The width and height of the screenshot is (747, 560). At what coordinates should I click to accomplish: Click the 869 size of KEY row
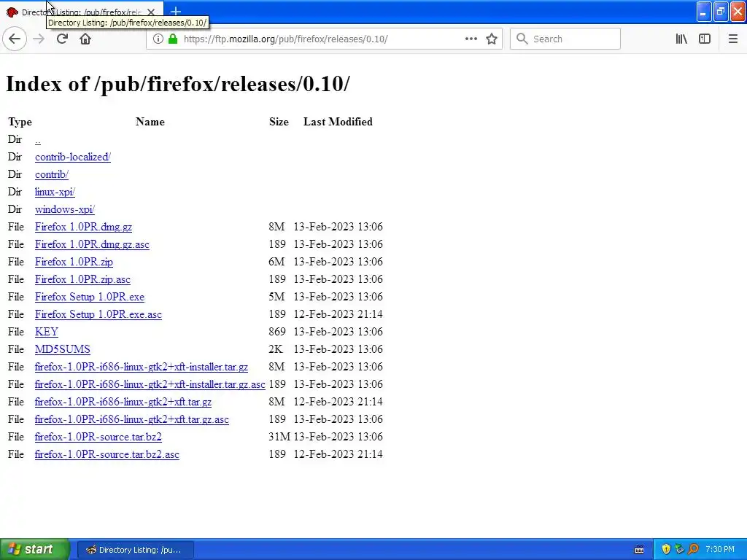pos(277,332)
